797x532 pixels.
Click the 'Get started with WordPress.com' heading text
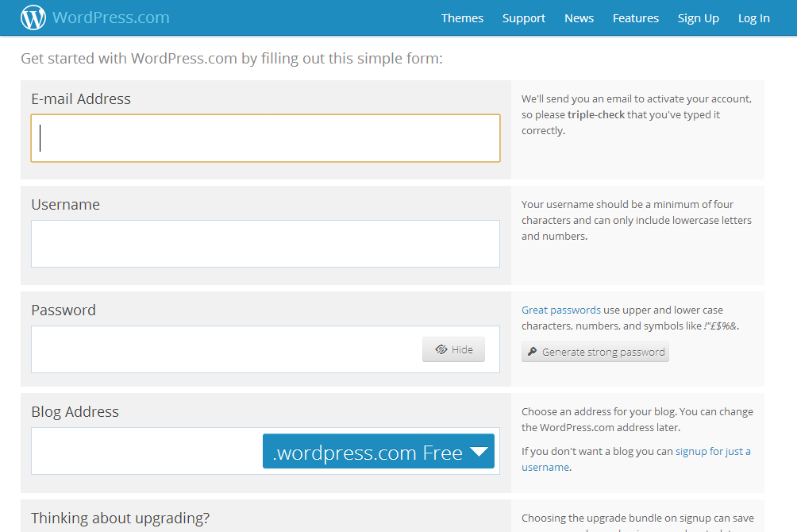232,59
